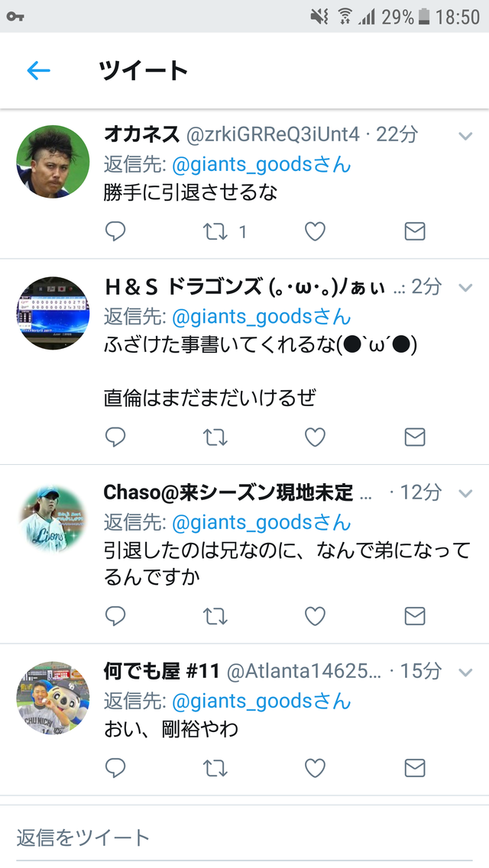Tap the 返信をツイート input field
The image size is (489, 868).
244,837
